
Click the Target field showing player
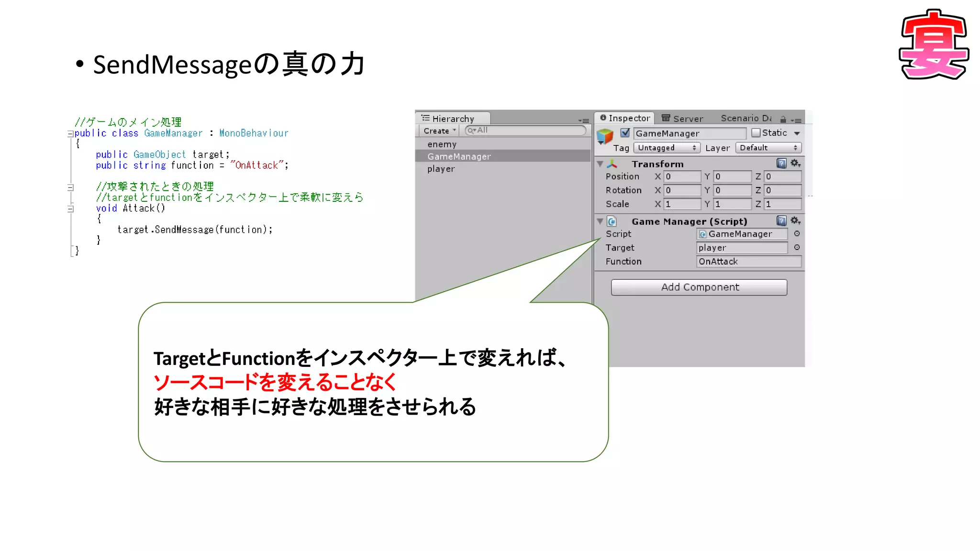tap(742, 248)
